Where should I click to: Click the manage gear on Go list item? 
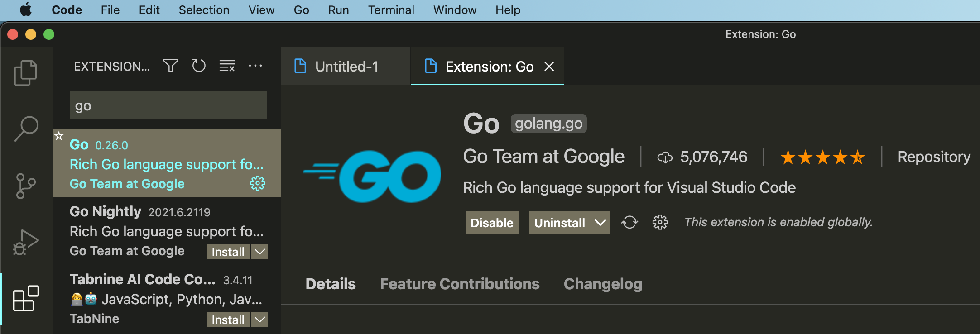pos(258,183)
